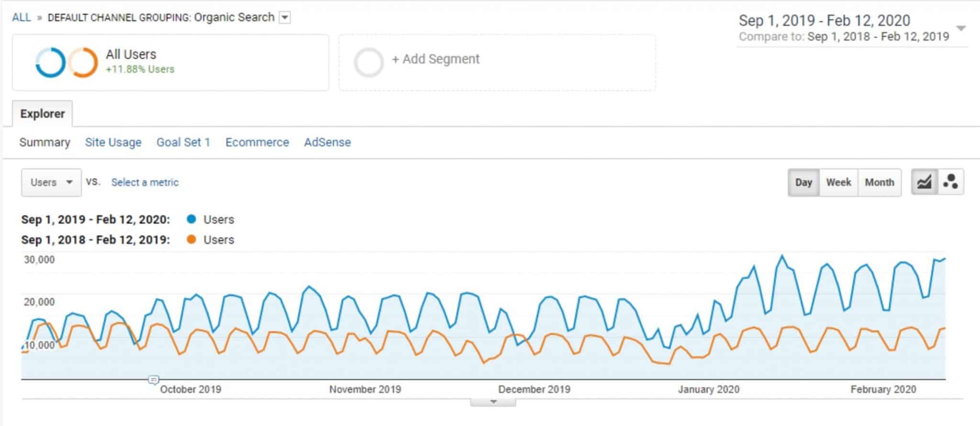Switch to the motion chart dots icon
The height and width of the screenshot is (426, 980).
[951, 182]
